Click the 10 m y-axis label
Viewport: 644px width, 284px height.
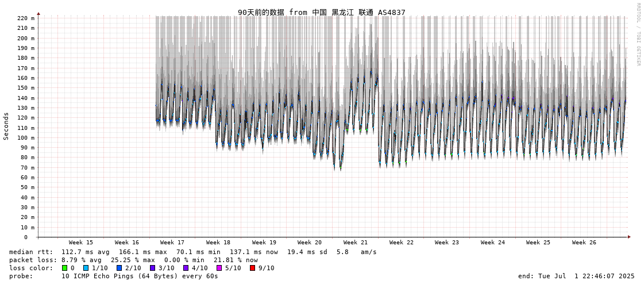[x=28, y=227]
